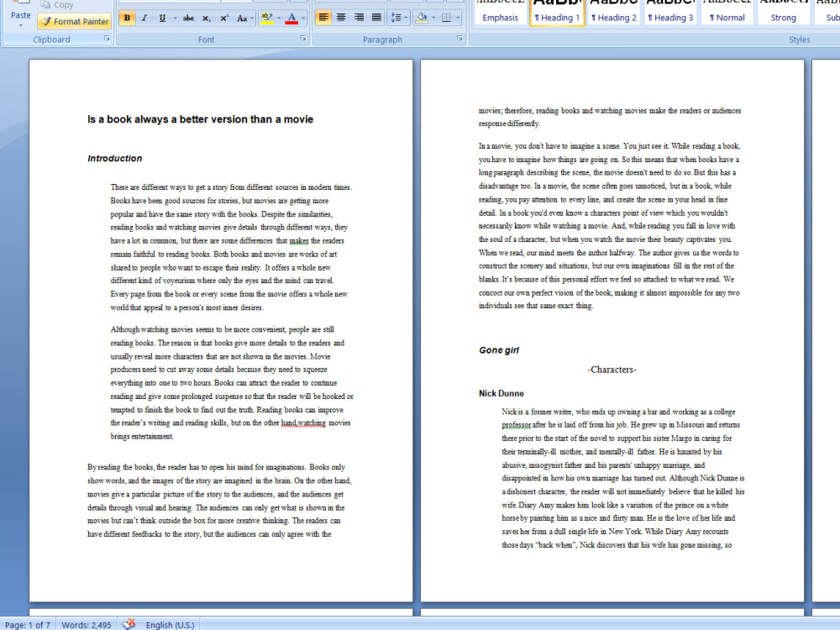The image size is (840, 630).
Task: Click Copy in Clipboard group
Action: [x=57, y=5]
